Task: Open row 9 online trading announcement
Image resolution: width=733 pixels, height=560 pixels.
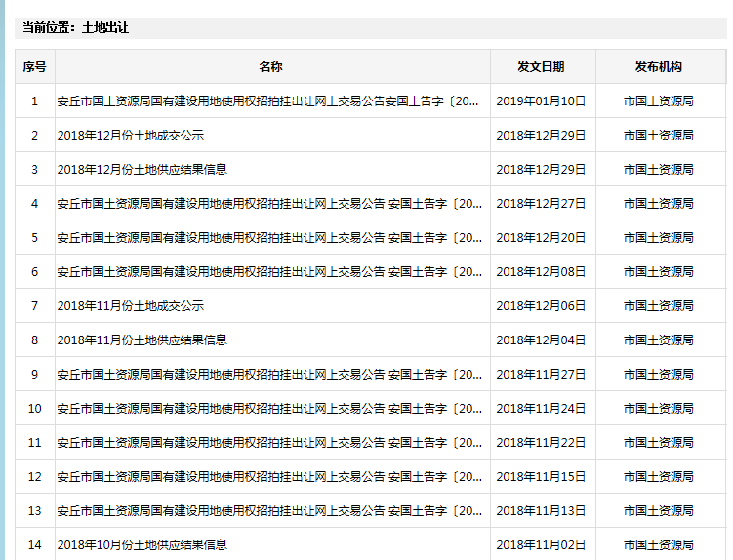Action: pos(269,374)
